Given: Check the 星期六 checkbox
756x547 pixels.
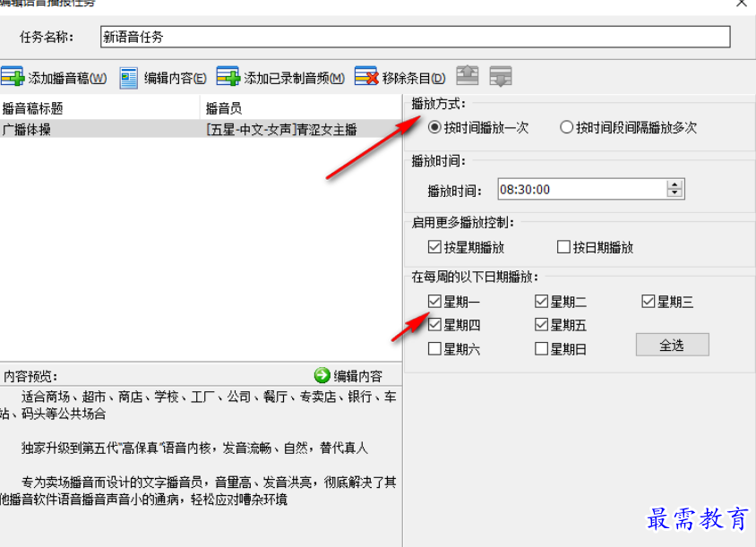Looking at the screenshot, I should 434,348.
